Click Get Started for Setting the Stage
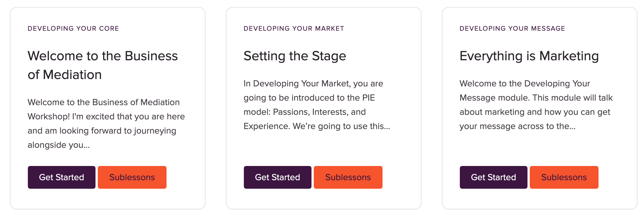Image resolution: width=644 pixels, height=216 pixels. (277, 177)
